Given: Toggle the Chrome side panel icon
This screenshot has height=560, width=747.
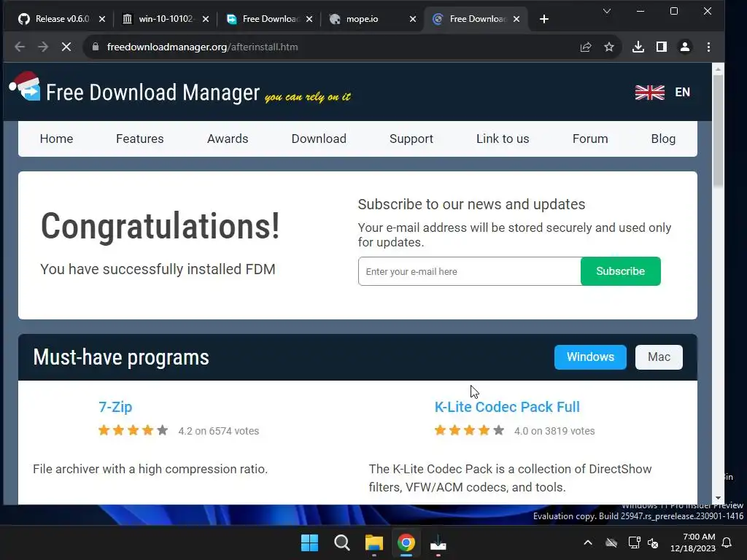Looking at the screenshot, I should (x=661, y=47).
